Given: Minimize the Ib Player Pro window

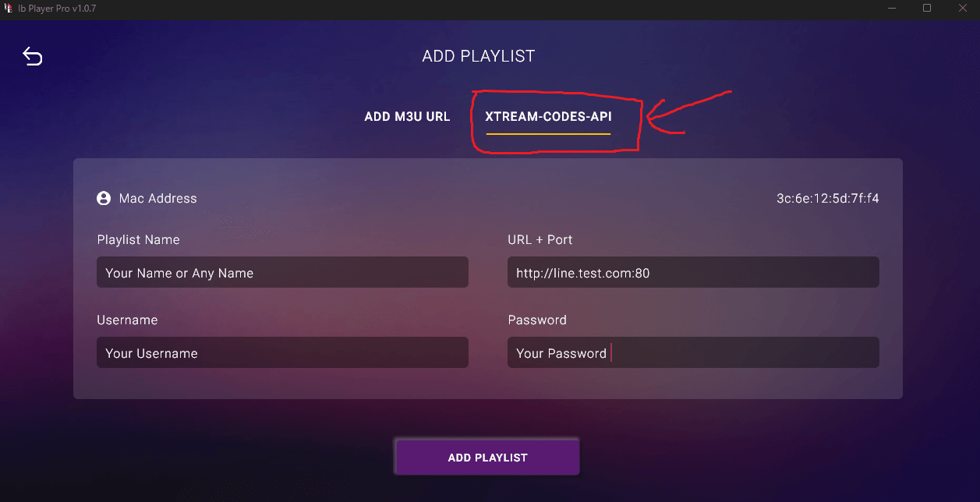Looking at the screenshot, I should point(892,8).
